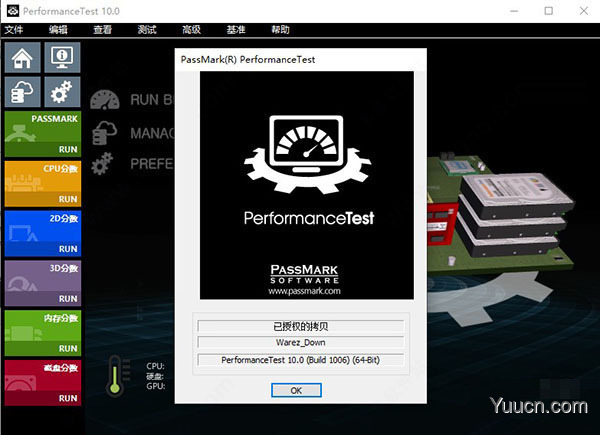This screenshot has height=435, width=600.
Task: Click the PREFE… preferences text link
Action: click(x=152, y=164)
